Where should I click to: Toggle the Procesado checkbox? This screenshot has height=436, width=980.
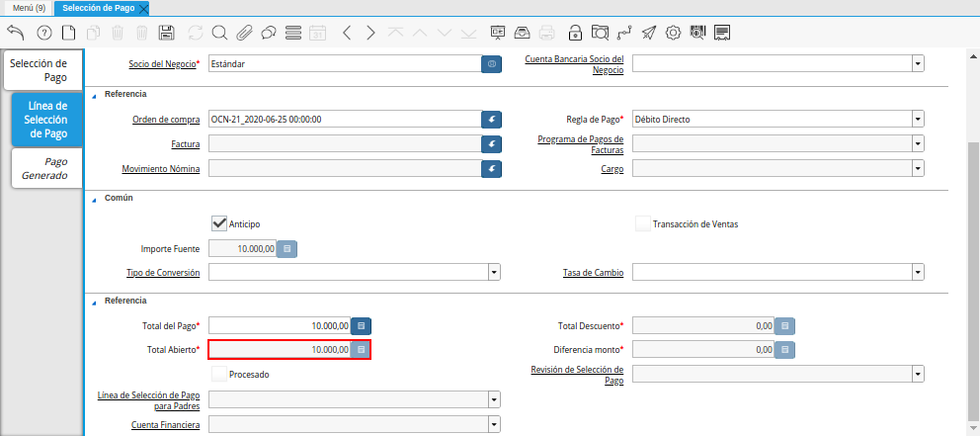pos(218,374)
